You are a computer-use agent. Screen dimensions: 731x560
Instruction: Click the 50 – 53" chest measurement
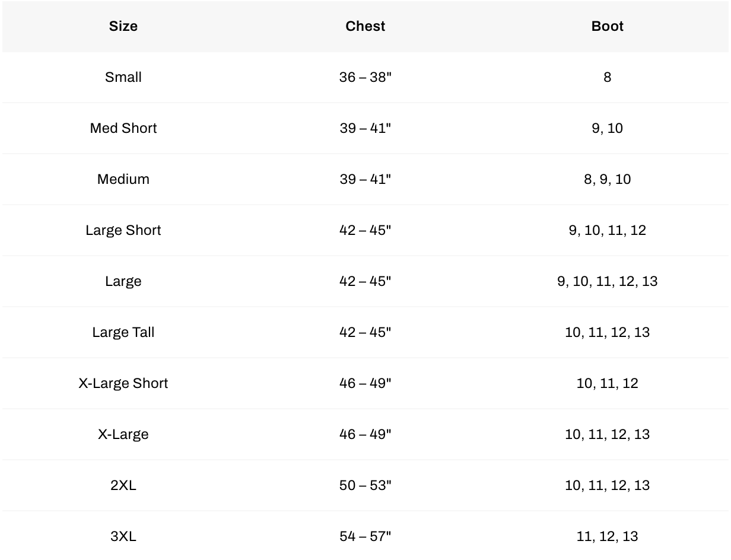366,485
